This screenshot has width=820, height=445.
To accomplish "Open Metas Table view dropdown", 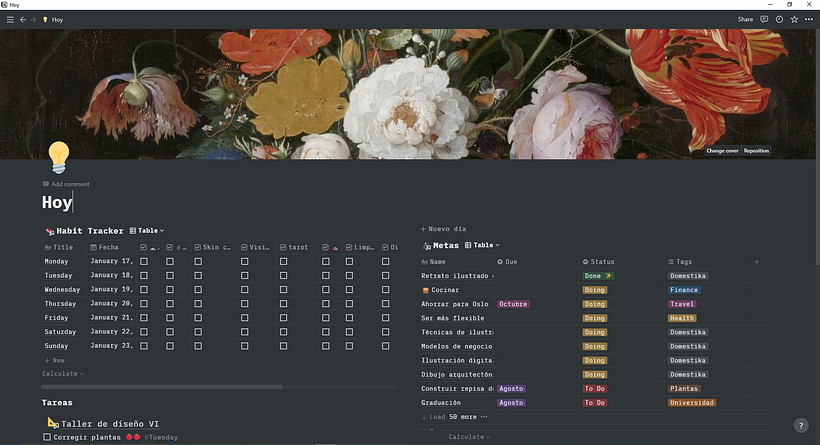I will pos(482,245).
